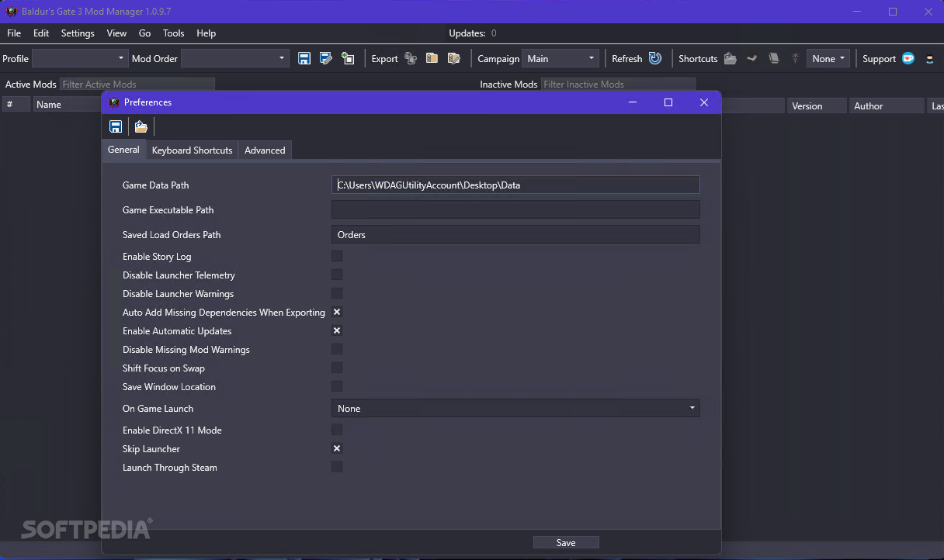Viewport: 944px width, 560px height.
Task: Click the Filter Active Mods box
Action: click(x=137, y=84)
